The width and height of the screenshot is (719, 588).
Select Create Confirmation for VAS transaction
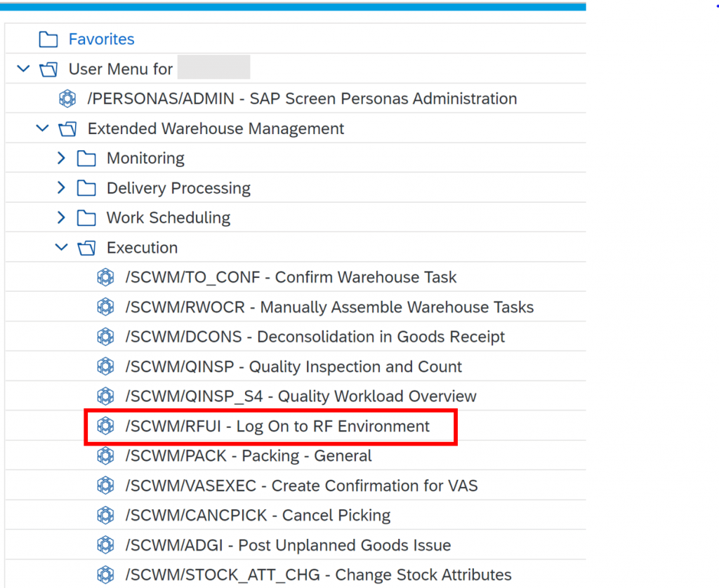(302, 486)
